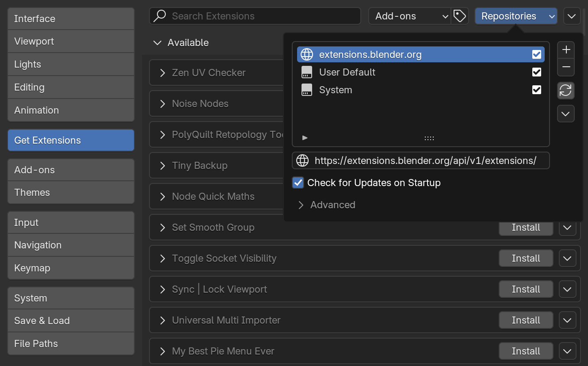Image resolution: width=588 pixels, height=366 pixels.
Task: Toggle User Default repository checkbox
Action: click(x=537, y=72)
